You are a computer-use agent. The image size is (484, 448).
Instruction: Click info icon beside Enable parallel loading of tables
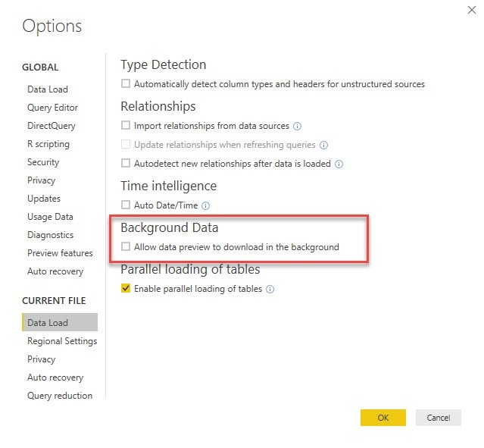pyautogui.click(x=270, y=289)
